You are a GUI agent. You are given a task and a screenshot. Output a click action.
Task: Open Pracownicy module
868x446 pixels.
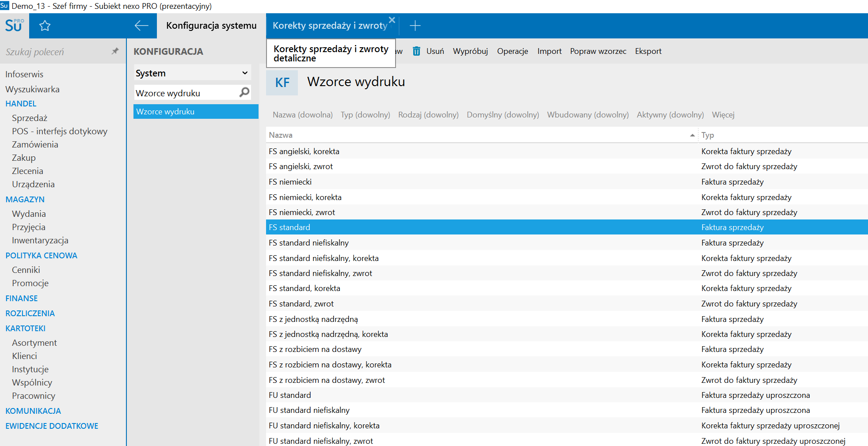(34, 396)
